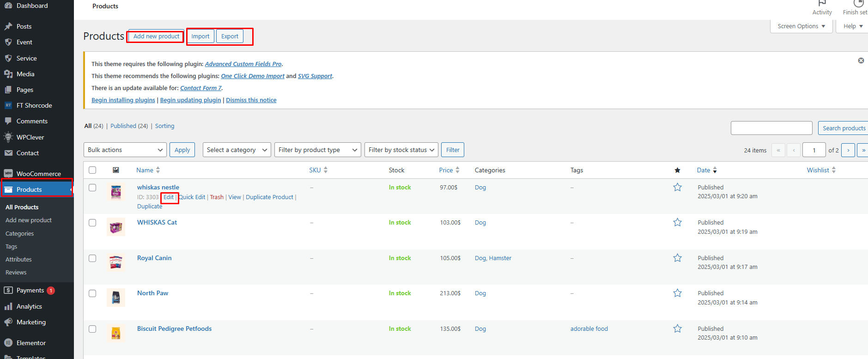Click the Filter button

453,150
